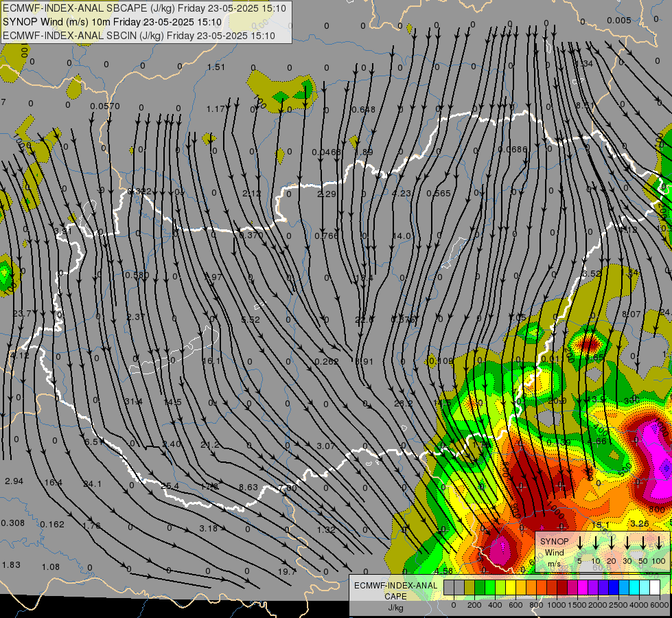Click the 3.18 value on the map

(209, 528)
